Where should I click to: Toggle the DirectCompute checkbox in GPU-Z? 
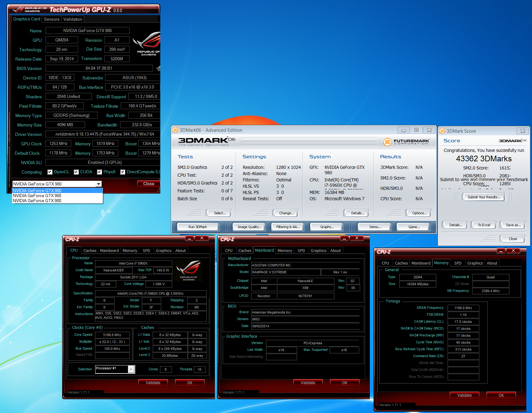pos(123,172)
